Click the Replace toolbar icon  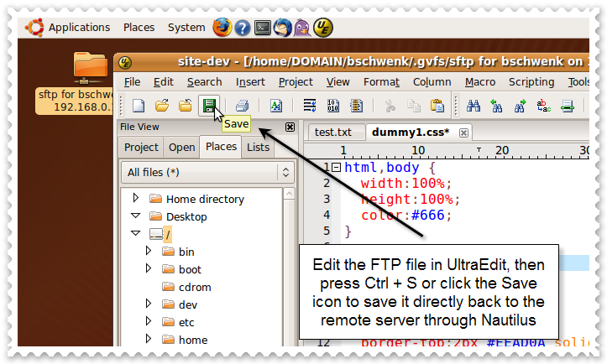click(x=543, y=106)
